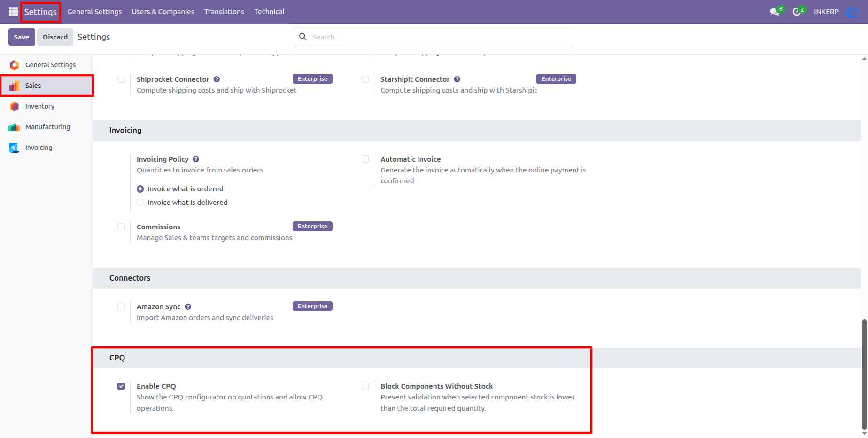The width and height of the screenshot is (868, 438).
Task: Open the General Settings top menu
Action: (94, 12)
